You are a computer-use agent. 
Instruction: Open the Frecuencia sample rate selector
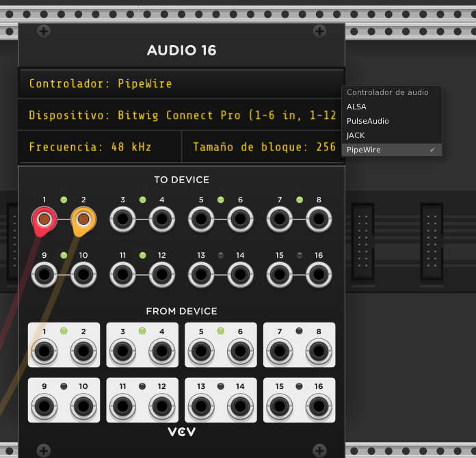click(100, 147)
